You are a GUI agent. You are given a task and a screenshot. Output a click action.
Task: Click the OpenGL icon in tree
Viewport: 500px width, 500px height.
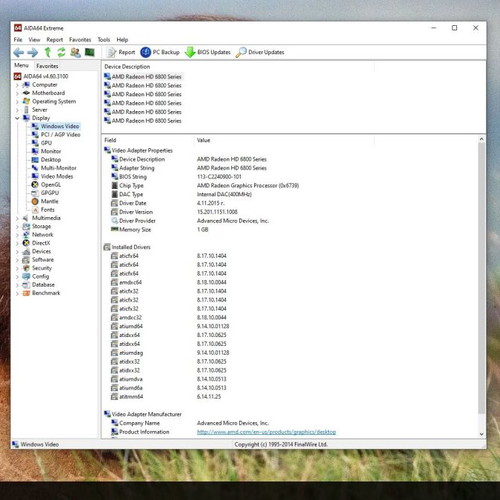coord(35,185)
